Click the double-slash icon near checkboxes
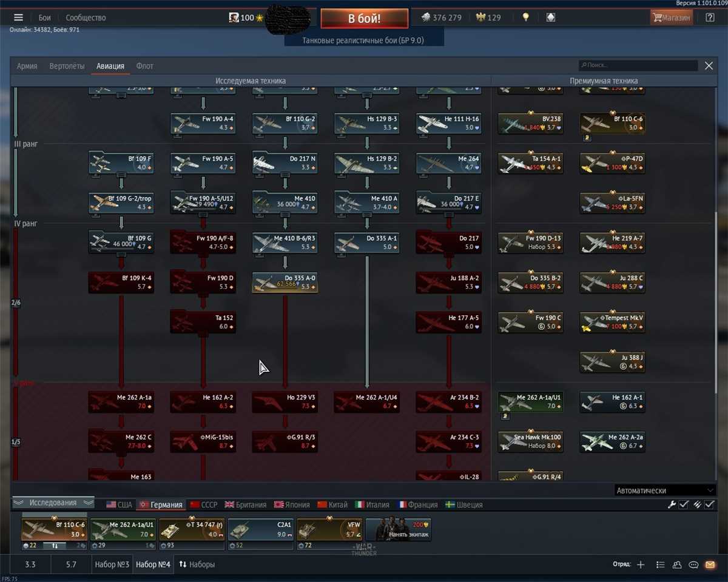This screenshot has width=728, height=582. coord(698,504)
